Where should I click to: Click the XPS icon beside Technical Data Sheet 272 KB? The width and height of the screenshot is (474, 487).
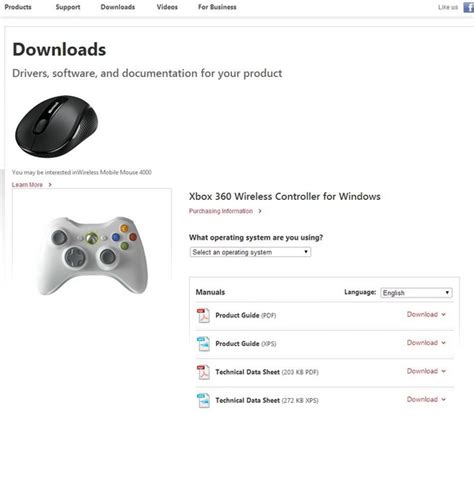coord(203,400)
